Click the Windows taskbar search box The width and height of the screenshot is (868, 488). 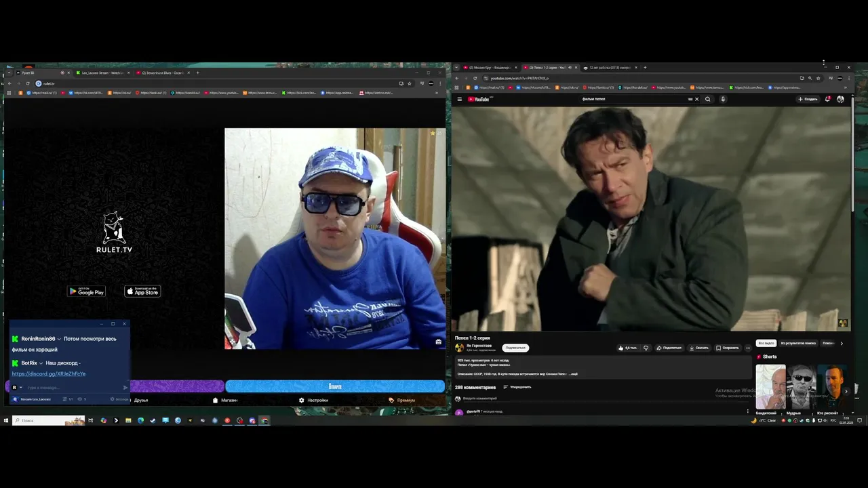tap(48, 420)
